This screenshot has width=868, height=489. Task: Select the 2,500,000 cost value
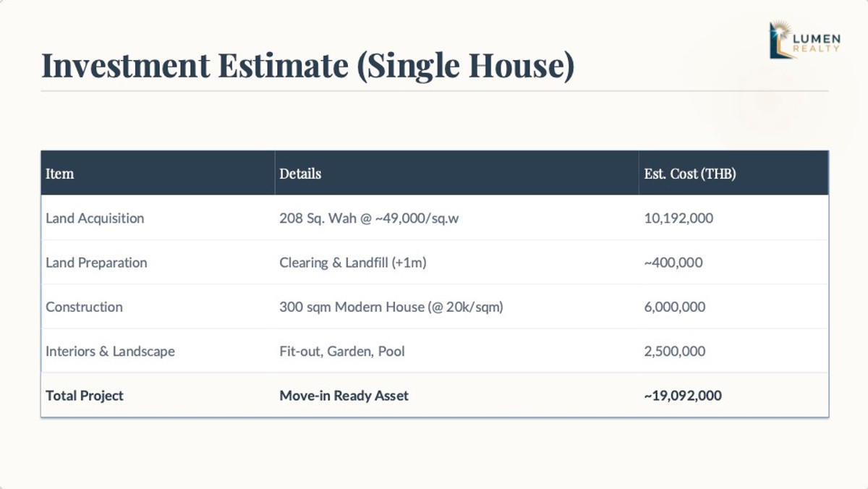tap(674, 352)
